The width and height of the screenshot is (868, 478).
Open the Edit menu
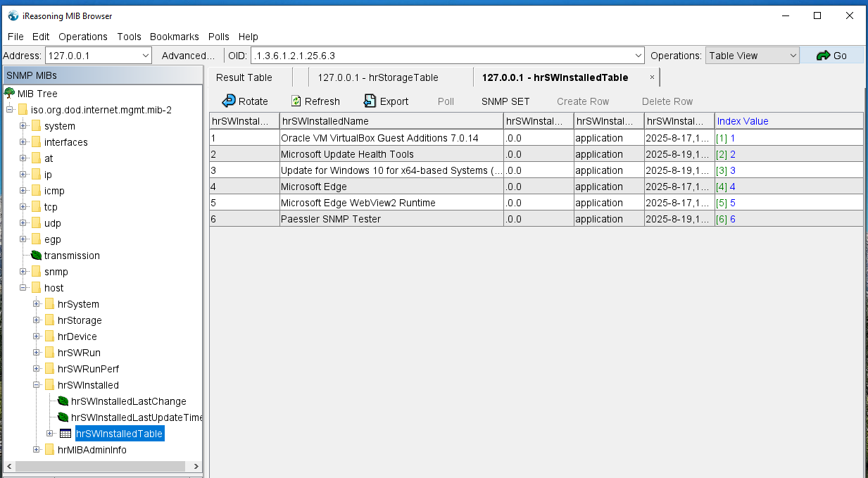(41, 37)
